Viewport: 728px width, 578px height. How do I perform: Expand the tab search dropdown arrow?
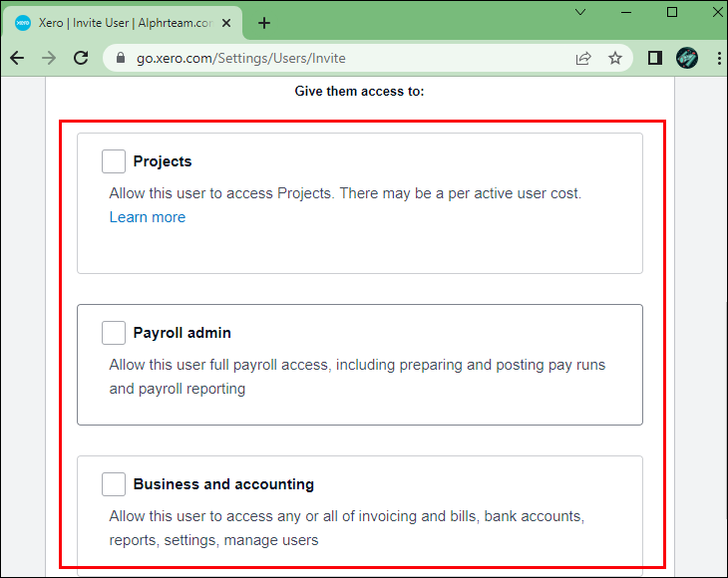point(580,12)
